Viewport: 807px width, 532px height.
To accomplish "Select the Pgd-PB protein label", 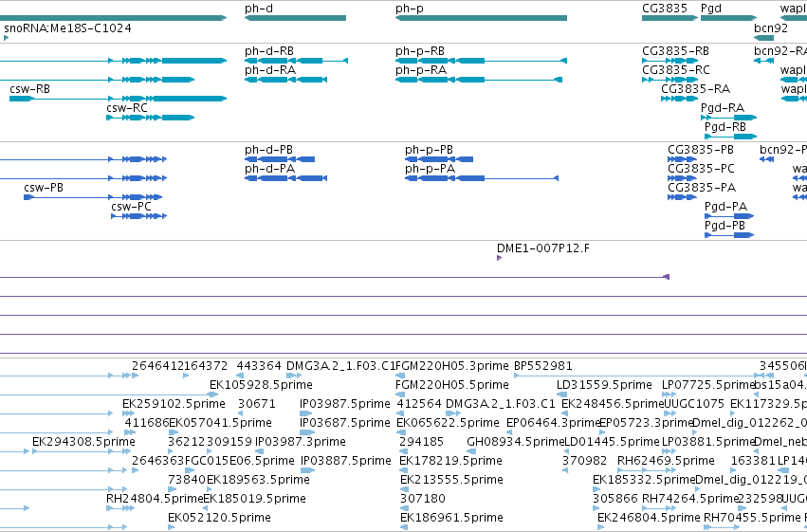I will 724,226.
